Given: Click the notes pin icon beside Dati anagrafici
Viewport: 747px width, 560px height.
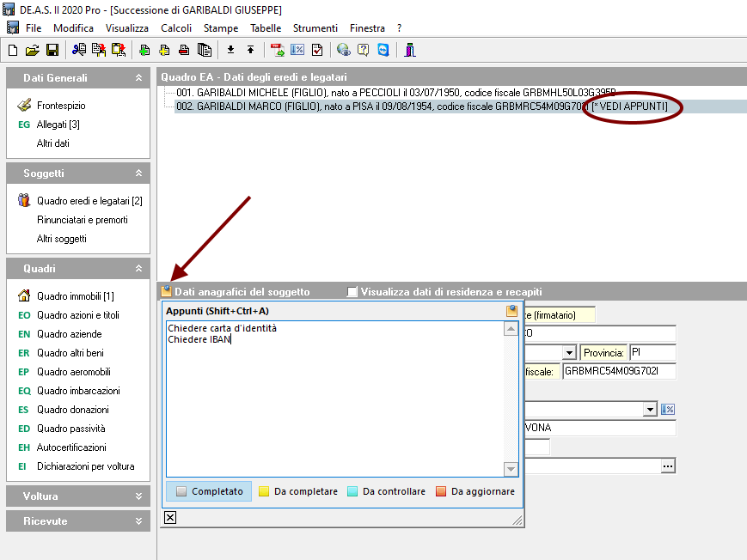Looking at the screenshot, I should (167, 291).
